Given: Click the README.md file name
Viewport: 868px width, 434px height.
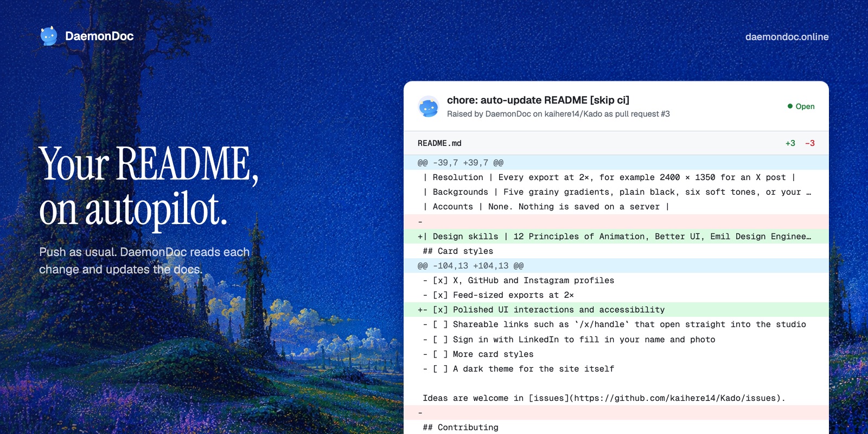Looking at the screenshot, I should 439,143.
